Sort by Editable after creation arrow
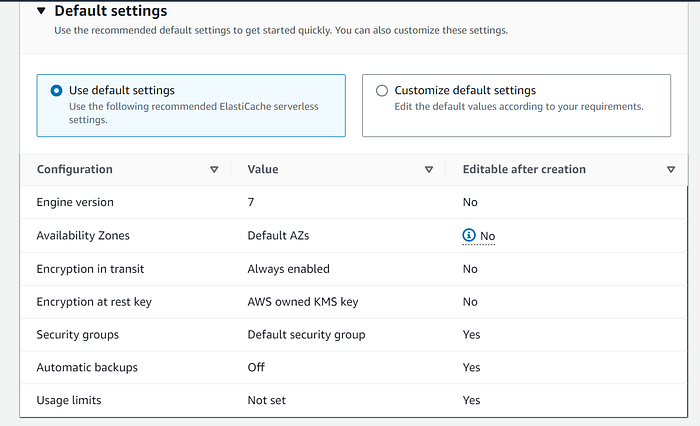The height and width of the screenshot is (426, 700). pyautogui.click(x=671, y=170)
